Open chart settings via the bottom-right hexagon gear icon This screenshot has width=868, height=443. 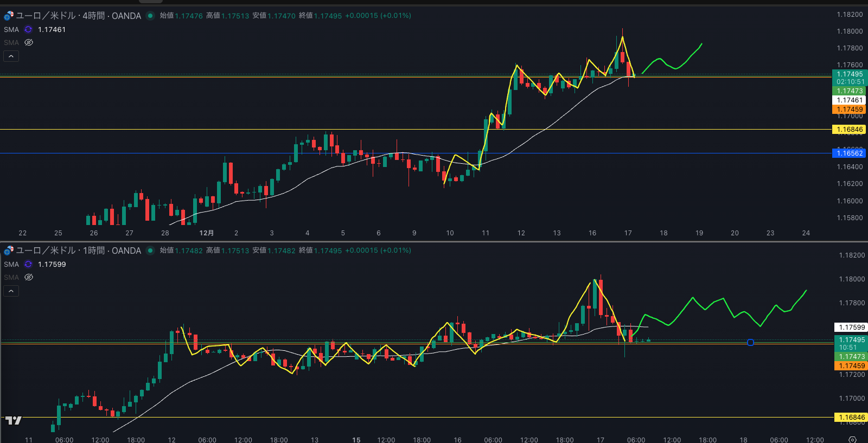click(x=852, y=439)
